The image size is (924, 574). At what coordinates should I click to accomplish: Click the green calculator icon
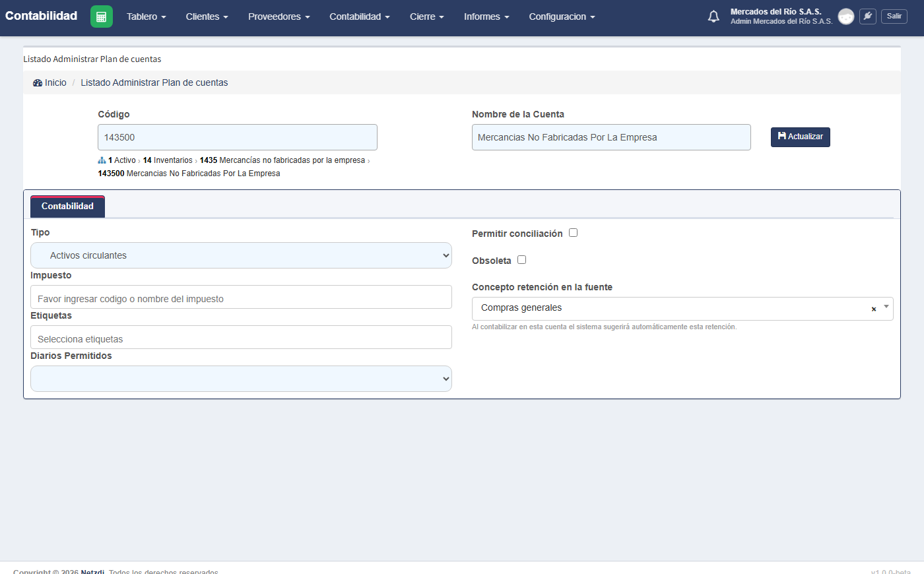(x=101, y=16)
